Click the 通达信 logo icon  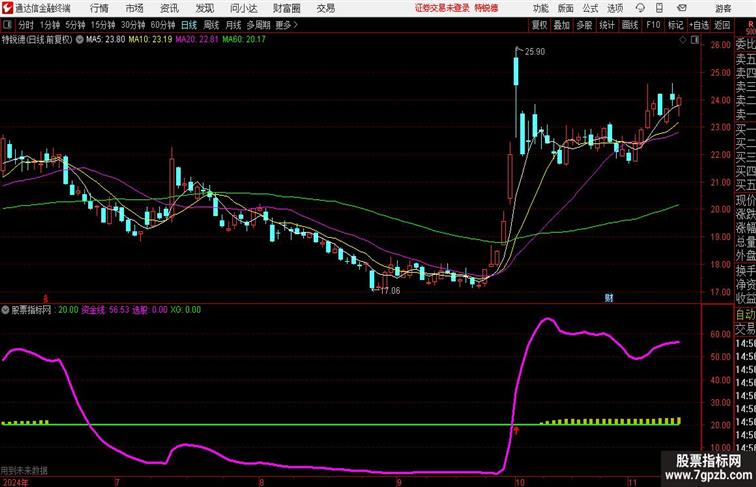[7, 8]
